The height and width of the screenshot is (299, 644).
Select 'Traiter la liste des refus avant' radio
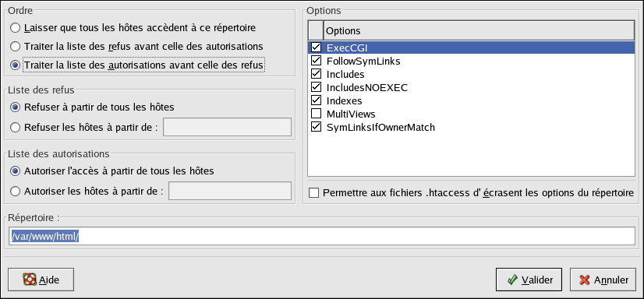point(15,47)
